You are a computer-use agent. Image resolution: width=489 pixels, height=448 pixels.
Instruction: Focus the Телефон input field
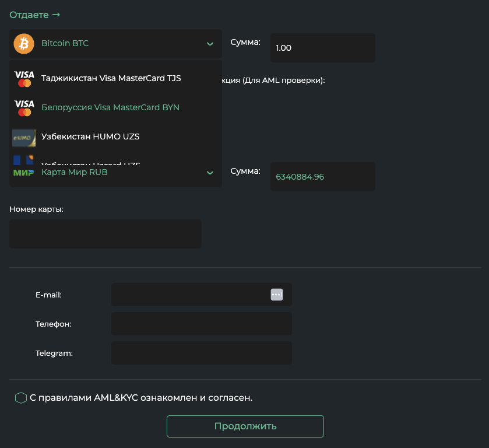(x=202, y=324)
